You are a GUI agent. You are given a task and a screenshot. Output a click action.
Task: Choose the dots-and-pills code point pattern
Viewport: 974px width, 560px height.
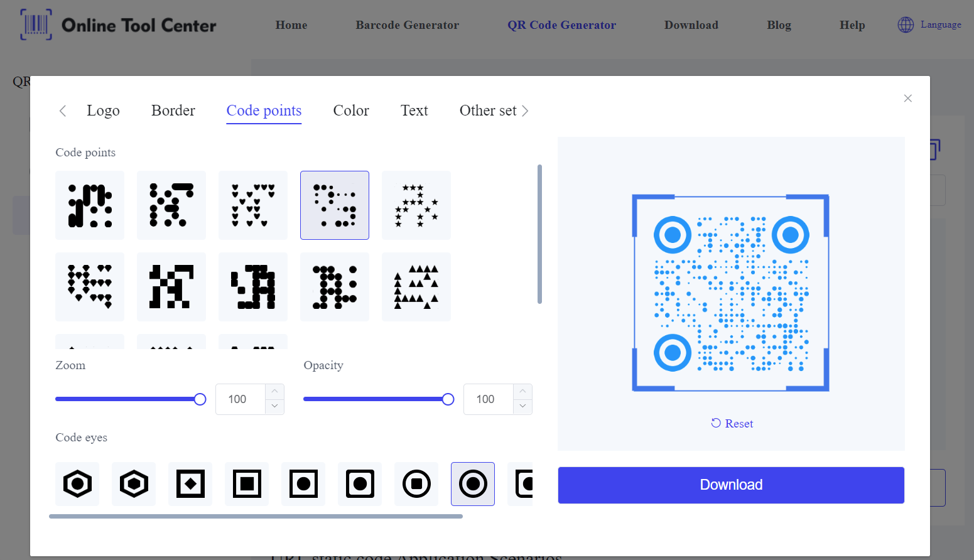(171, 205)
